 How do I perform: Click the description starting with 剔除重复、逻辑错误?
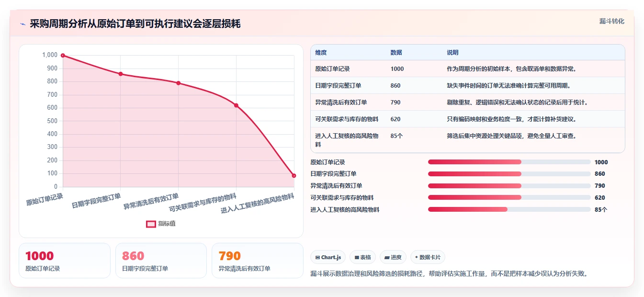[518, 103]
